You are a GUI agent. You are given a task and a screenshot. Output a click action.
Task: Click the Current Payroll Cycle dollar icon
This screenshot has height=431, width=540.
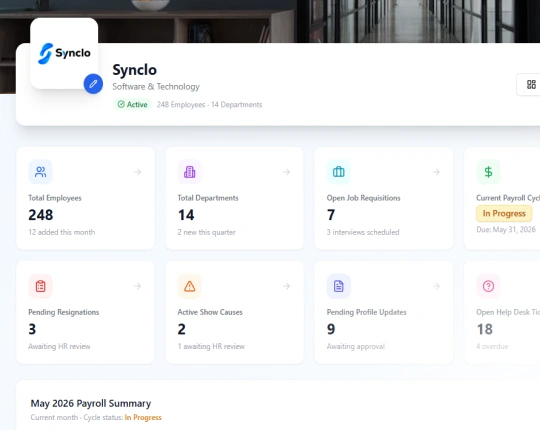[x=488, y=172]
